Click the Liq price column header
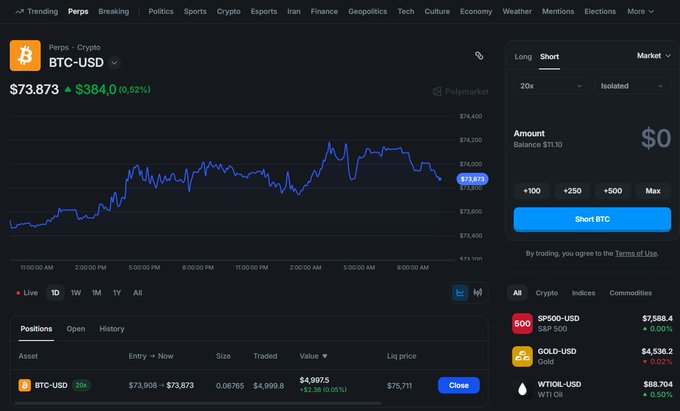 point(401,356)
